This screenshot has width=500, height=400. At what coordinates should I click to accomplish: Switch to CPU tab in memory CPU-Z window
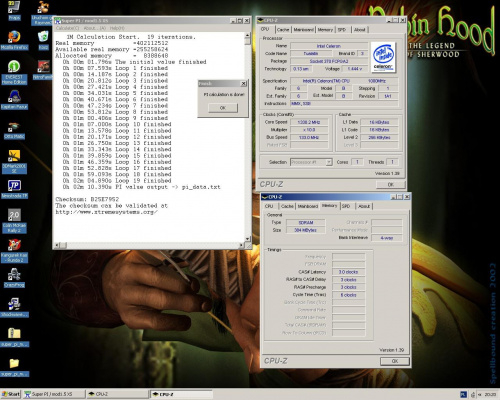(269, 206)
